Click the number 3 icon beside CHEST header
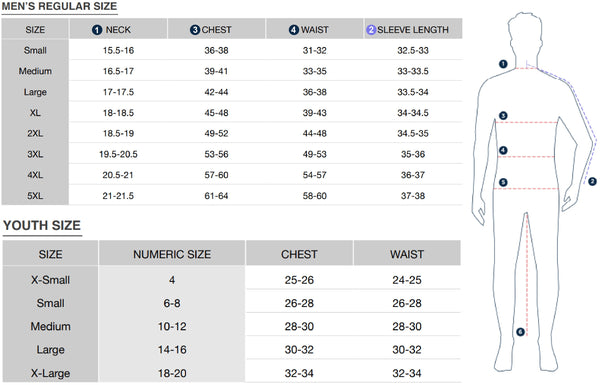The width and height of the screenshot is (600, 385). pyautogui.click(x=195, y=30)
